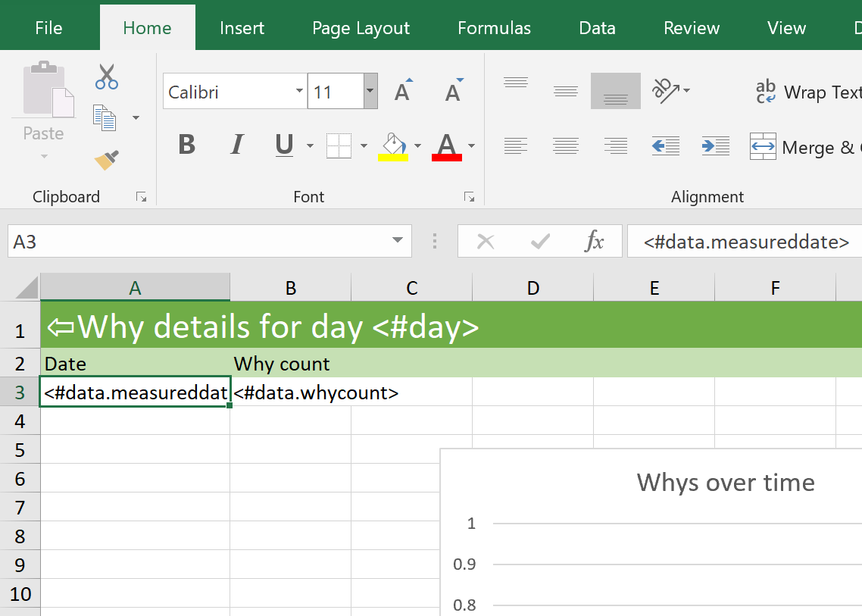Viewport: 862px width, 616px height.
Task: Select the Format Painter brush
Action: (x=107, y=160)
